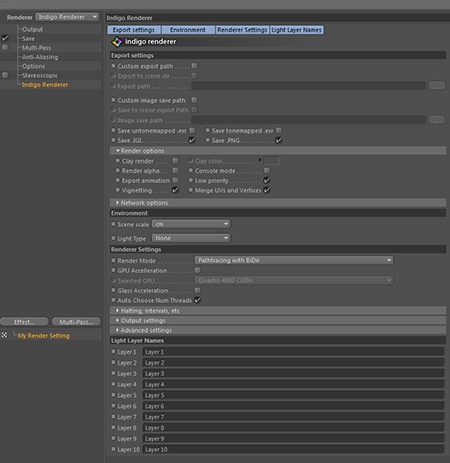This screenshot has height=463, width=450.
Task: Enable the Clay render checkbox
Action: (175, 161)
